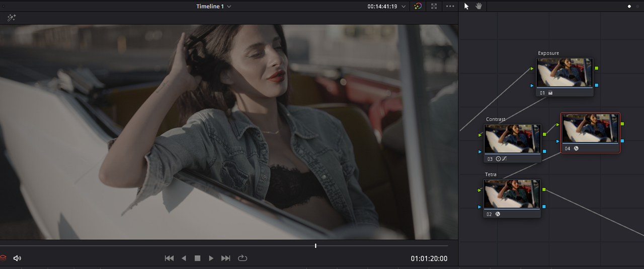
Task: Toggle the bypass color grades icon
Action: tap(418, 7)
